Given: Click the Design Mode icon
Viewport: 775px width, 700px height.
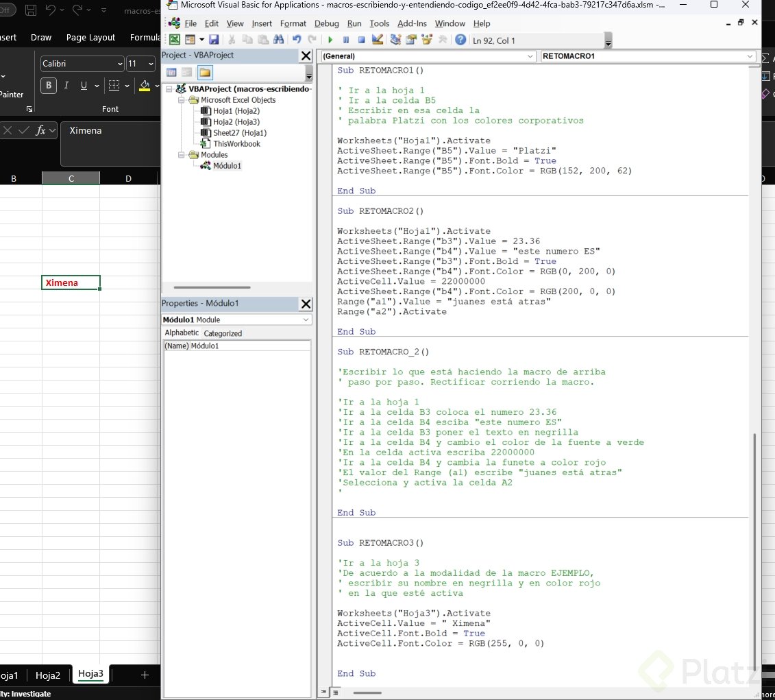Looking at the screenshot, I should 377,40.
